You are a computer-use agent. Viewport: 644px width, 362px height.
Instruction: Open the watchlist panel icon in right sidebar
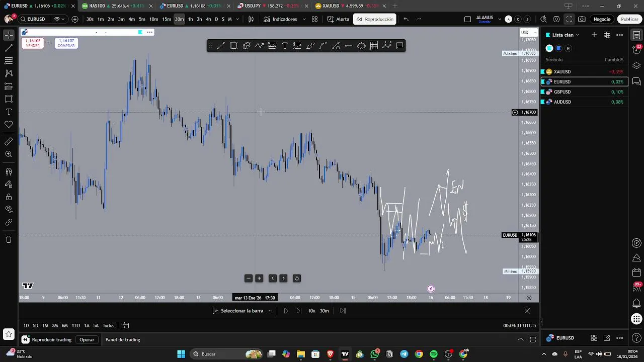coord(636,35)
